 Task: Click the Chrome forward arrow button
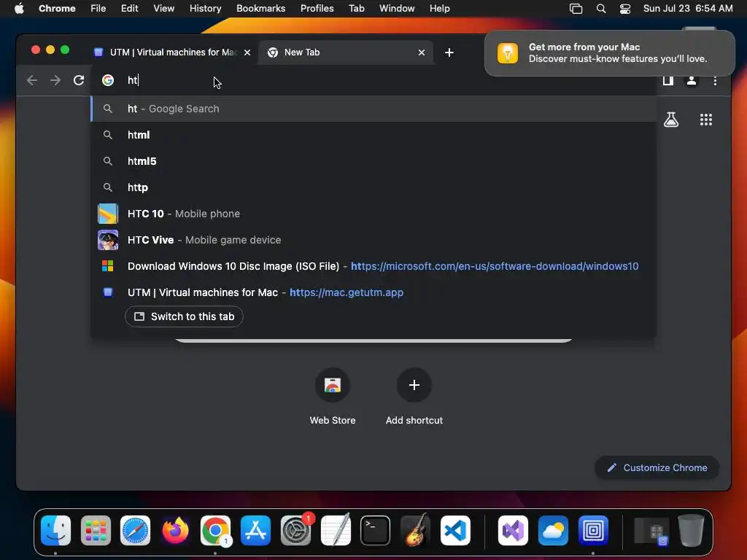pyautogui.click(x=55, y=80)
